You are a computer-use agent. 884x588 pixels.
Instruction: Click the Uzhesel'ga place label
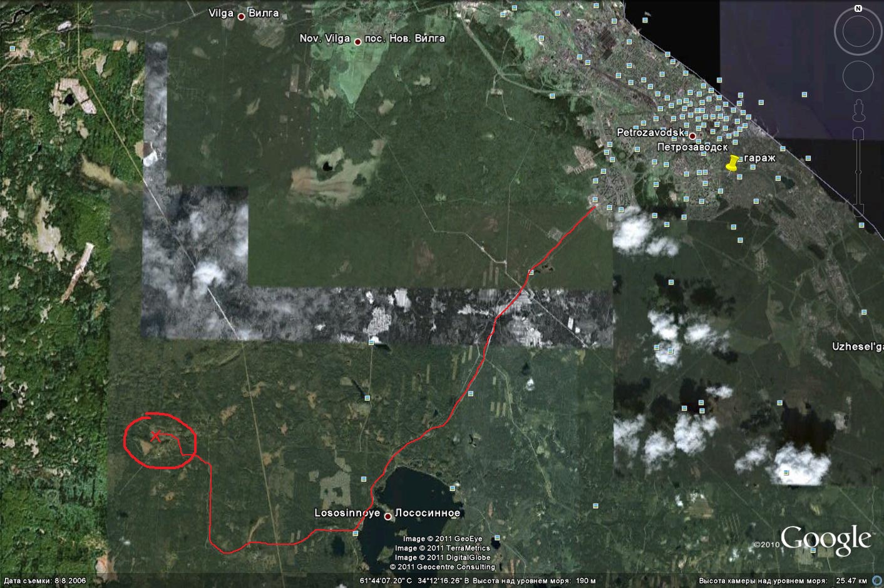click(857, 346)
